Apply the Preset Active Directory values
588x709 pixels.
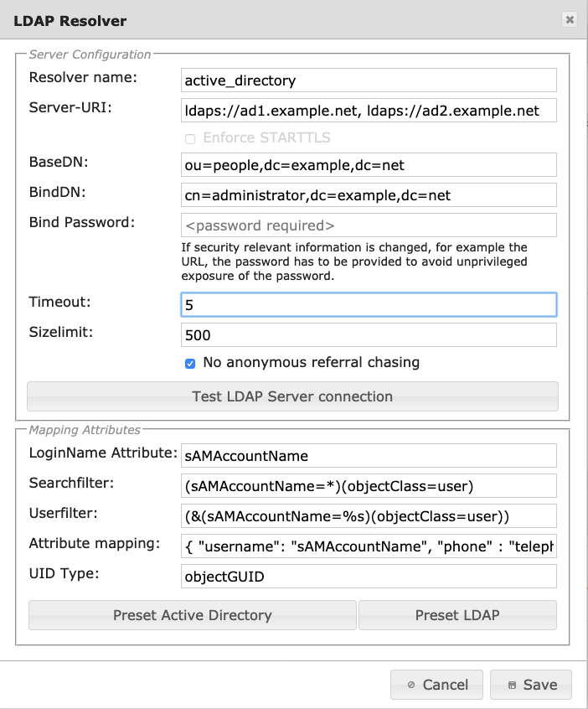click(x=193, y=615)
